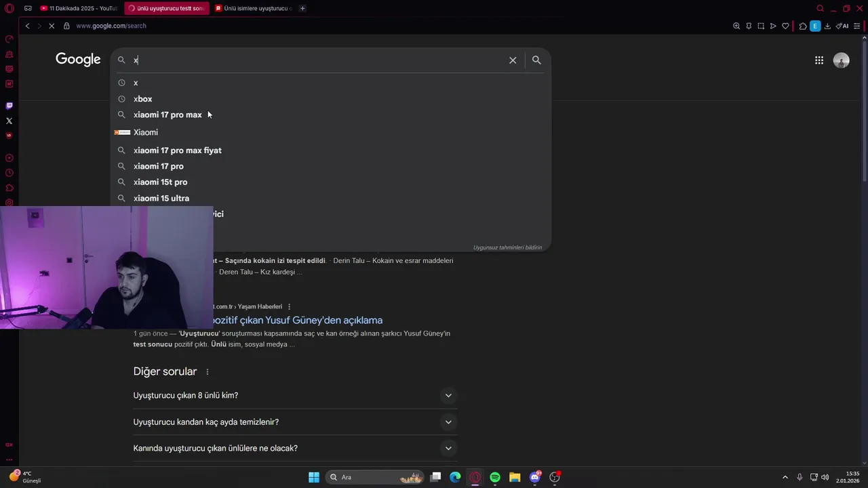Submit search with the magnifier button
The height and width of the screenshot is (488, 868).
(536, 60)
